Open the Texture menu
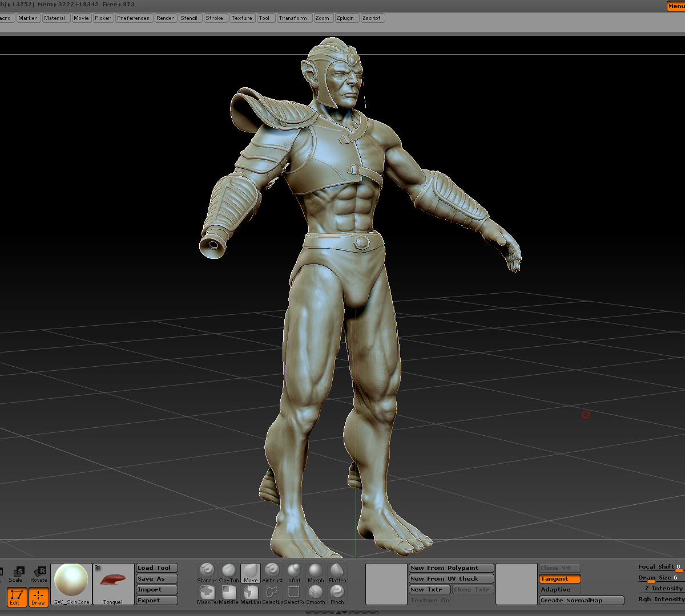This screenshot has width=685, height=616. pyautogui.click(x=241, y=18)
